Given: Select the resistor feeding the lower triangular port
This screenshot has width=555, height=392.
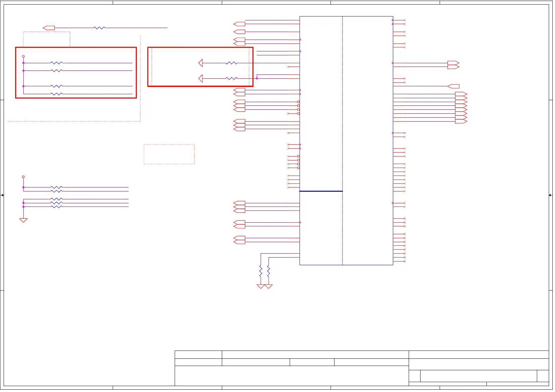Looking at the screenshot, I should point(232,78).
